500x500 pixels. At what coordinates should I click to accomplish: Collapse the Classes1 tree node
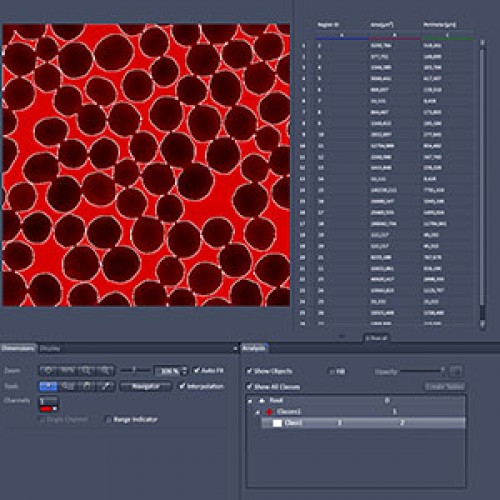pyautogui.click(x=257, y=412)
